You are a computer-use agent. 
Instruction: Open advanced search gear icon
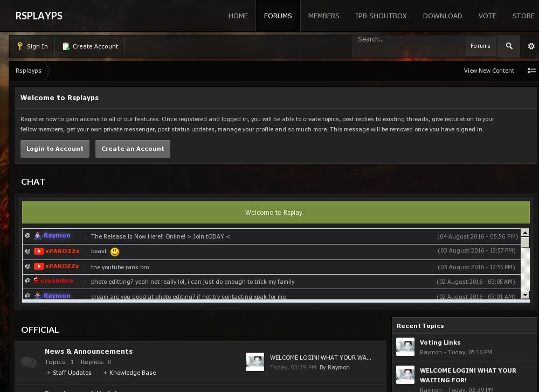[531, 46]
